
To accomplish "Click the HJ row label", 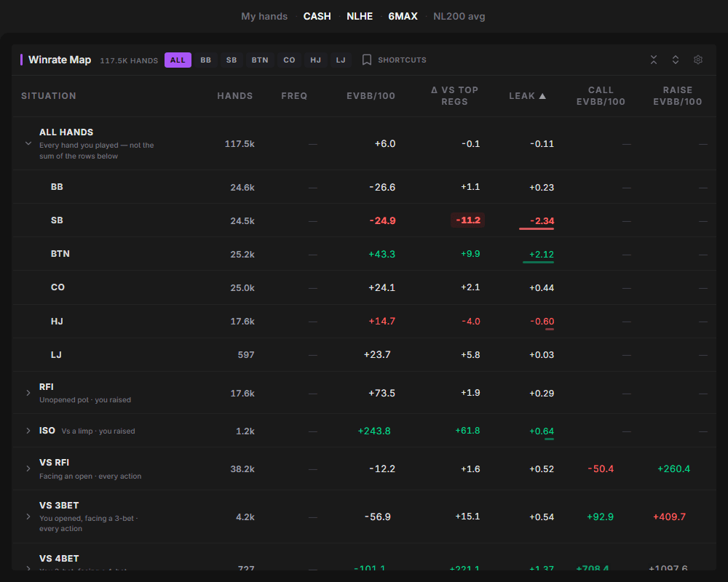I will (57, 321).
